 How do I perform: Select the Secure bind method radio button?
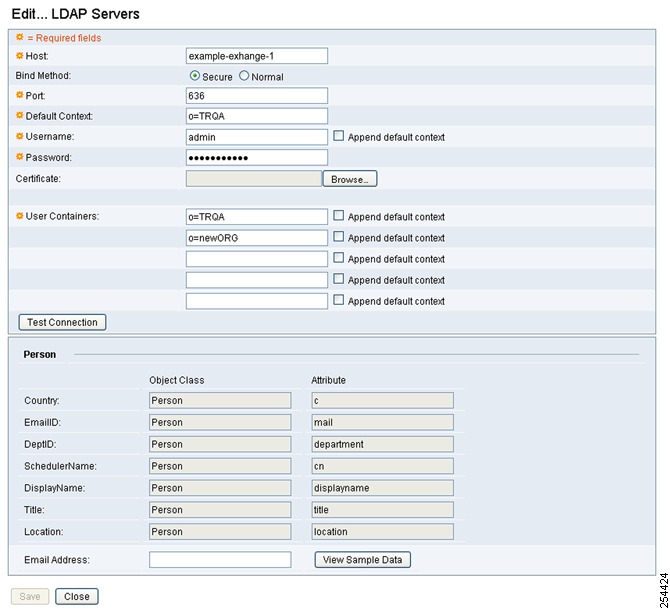pyautogui.click(x=195, y=76)
